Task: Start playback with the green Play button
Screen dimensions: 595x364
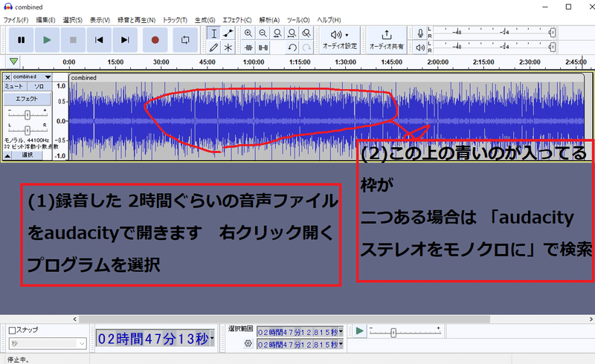Action: (47, 40)
